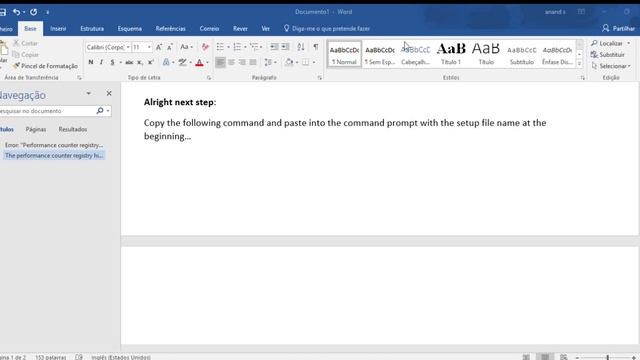The image size is (640, 360).
Task: Insert numbered list
Action: pyautogui.click(x=237, y=47)
